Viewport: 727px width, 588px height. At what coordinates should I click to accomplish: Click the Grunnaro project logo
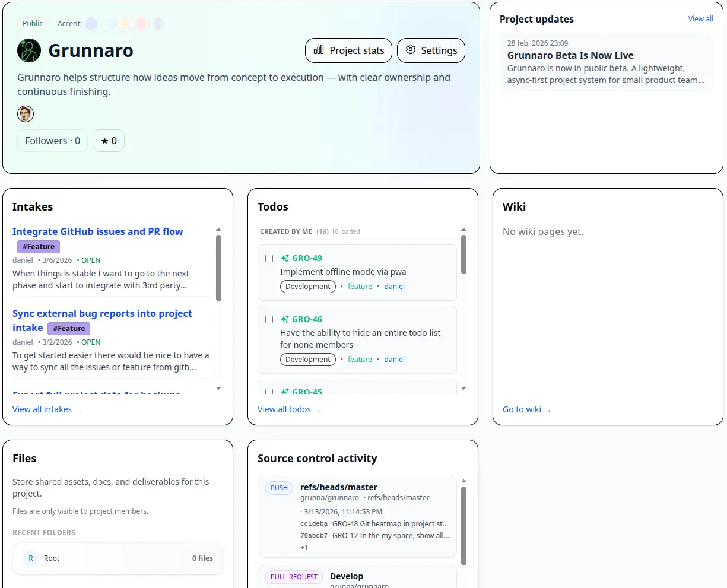tap(29, 50)
